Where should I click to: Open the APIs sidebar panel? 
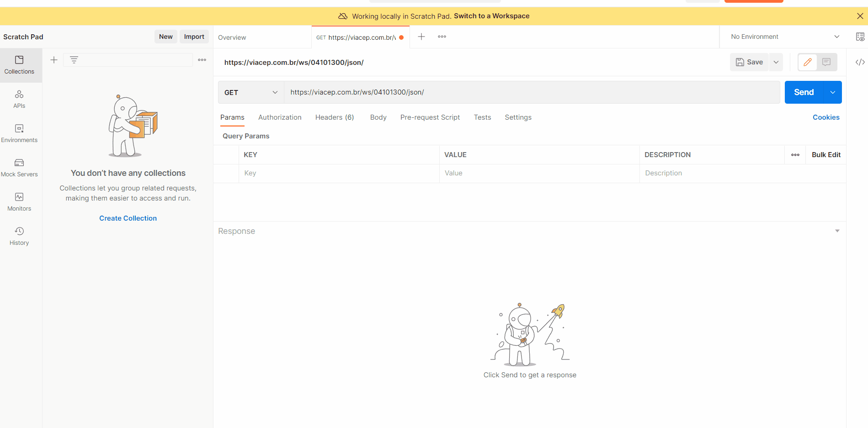click(x=19, y=99)
